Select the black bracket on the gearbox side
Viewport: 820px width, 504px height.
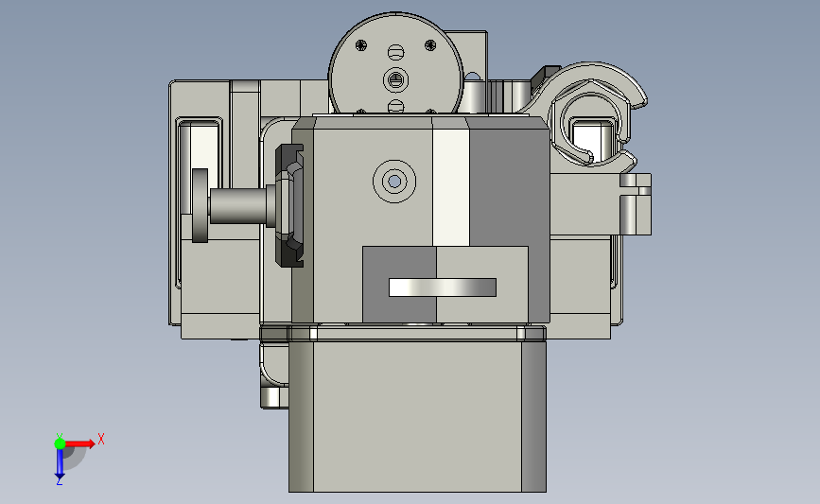pyautogui.click(x=289, y=205)
